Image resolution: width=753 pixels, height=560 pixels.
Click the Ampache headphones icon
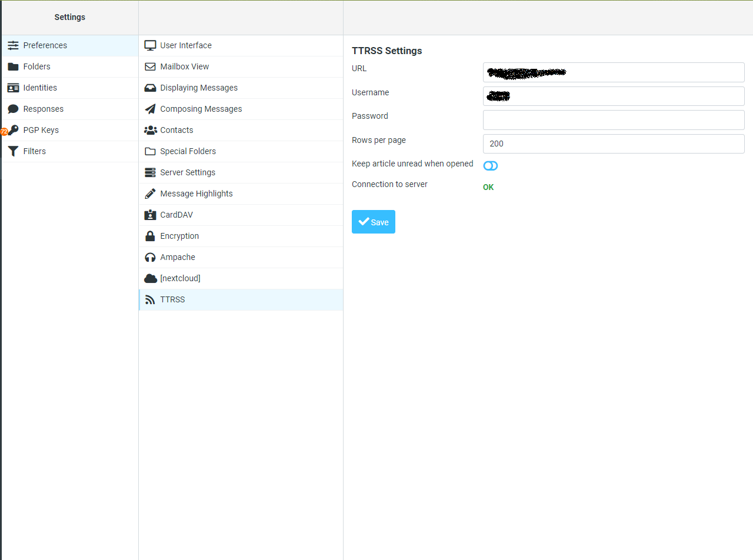pos(150,257)
